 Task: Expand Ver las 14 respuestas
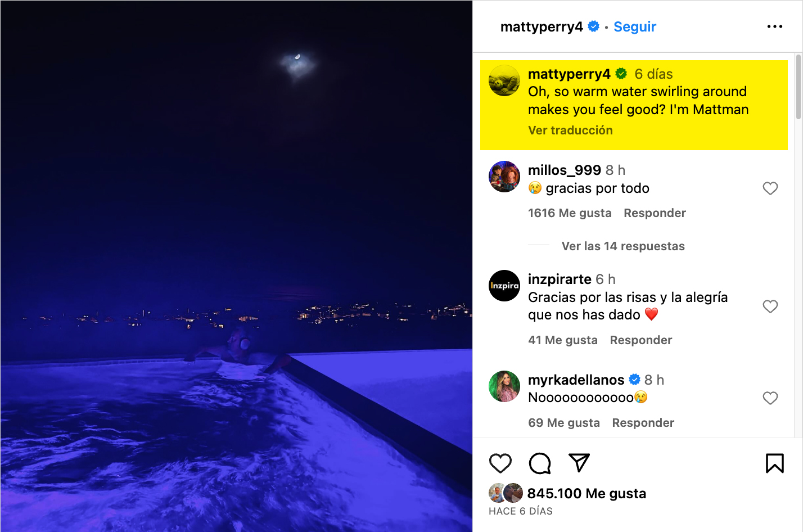pyautogui.click(x=622, y=246)
